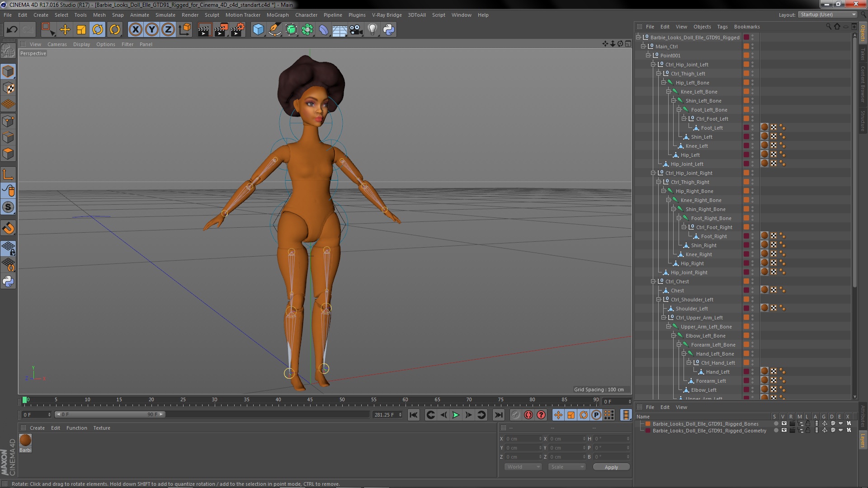This screenshot has height=488, width=868.
Task: Toggle the X axis lock
Action: 135,30
